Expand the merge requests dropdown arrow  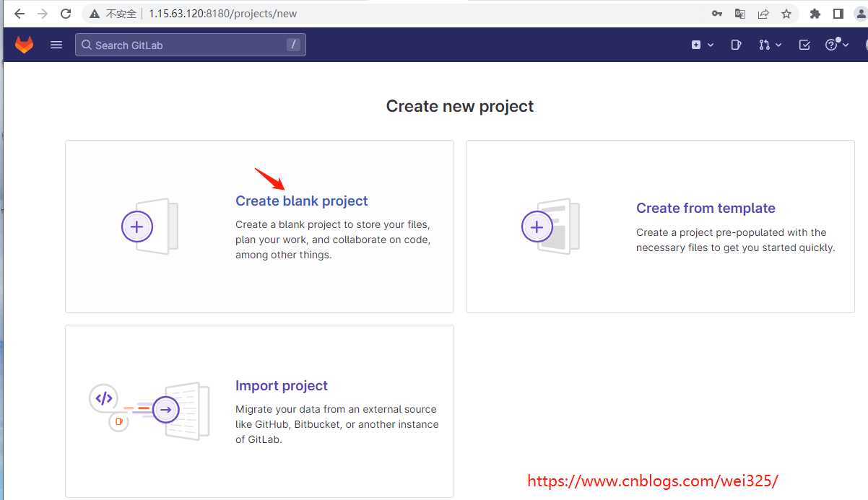778,45
